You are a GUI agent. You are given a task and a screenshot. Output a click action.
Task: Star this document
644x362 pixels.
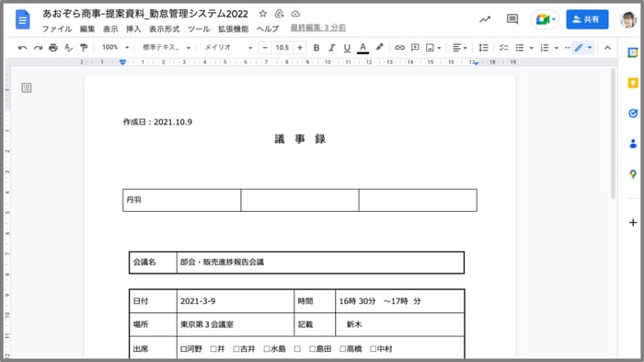[x=263, y=14]
